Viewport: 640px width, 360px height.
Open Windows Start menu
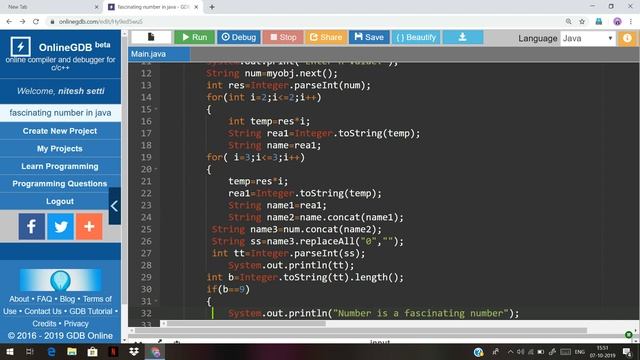point(10,352)
